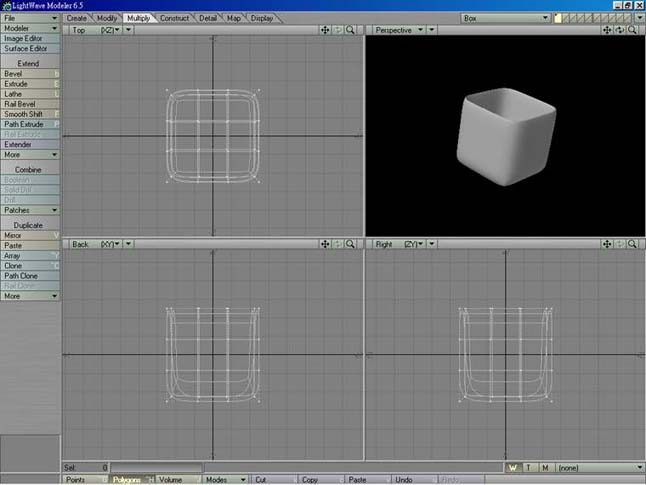The width and height of the screenshot is (646, 485).
Task: Open the File dropdown menu
Action: (x=30, y=18)
